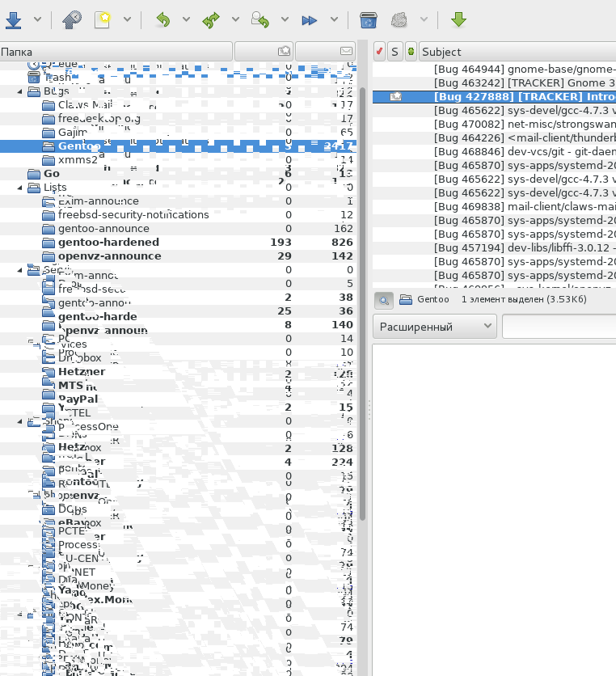Click the Reply toolbar icon
616x676 pixels.
click(x=163, y=20)
